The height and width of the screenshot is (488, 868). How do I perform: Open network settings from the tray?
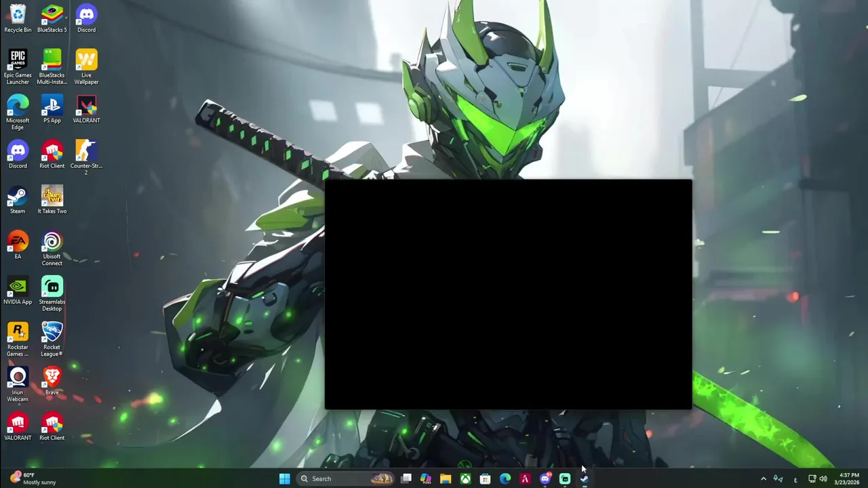coord(812,479)
